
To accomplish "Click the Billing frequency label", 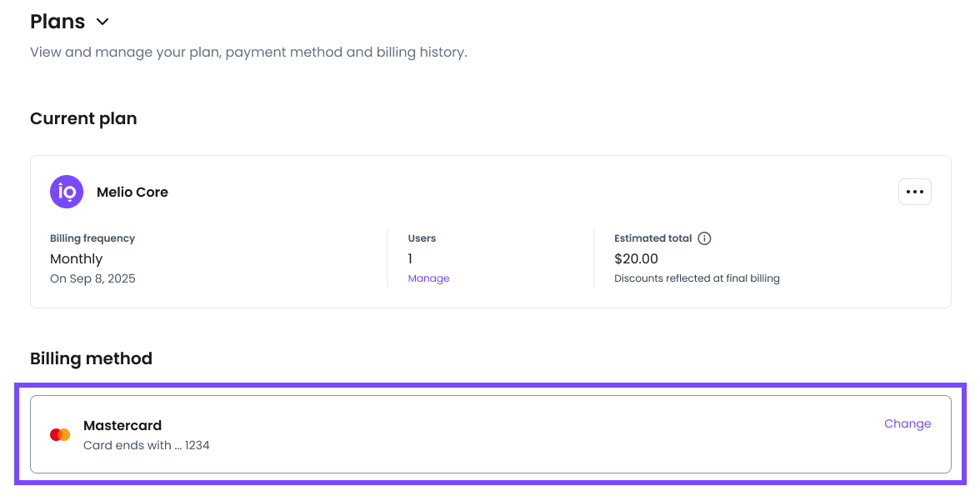I will pos(92,238).
